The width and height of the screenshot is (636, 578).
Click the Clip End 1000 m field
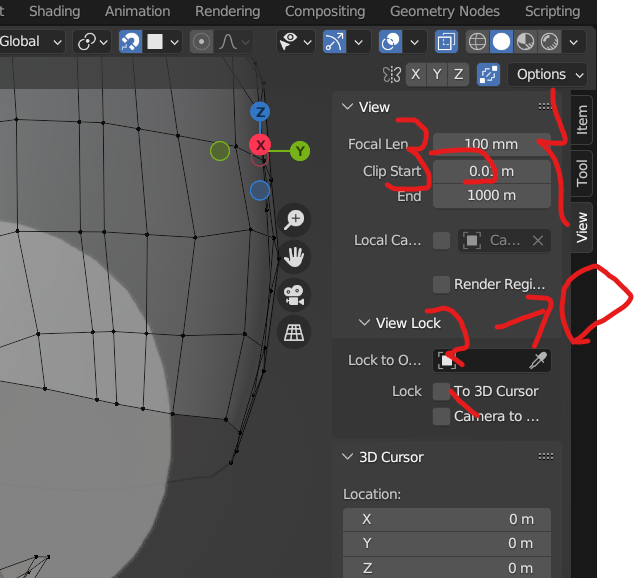(x=492, y=196)
